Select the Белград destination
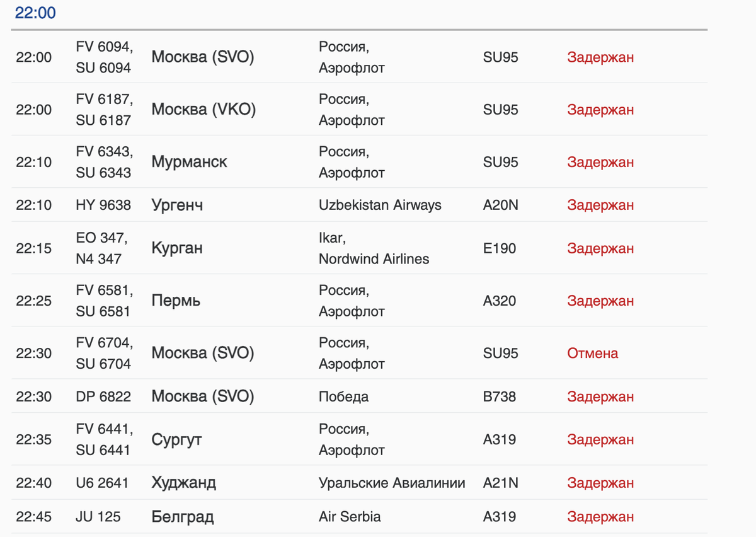This screenshot has width=756, height=537. point(182,517)
